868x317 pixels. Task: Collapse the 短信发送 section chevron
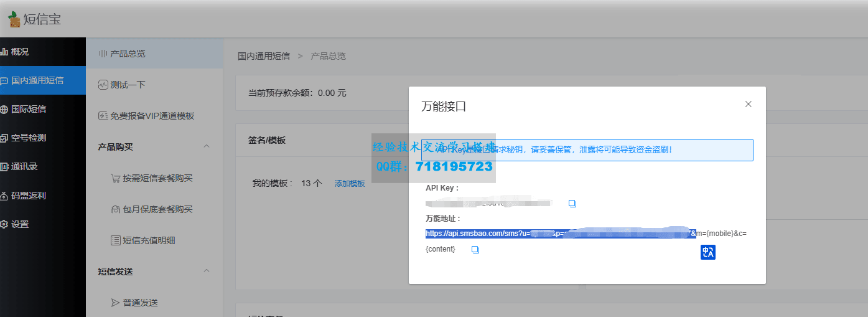click(207, 272)
